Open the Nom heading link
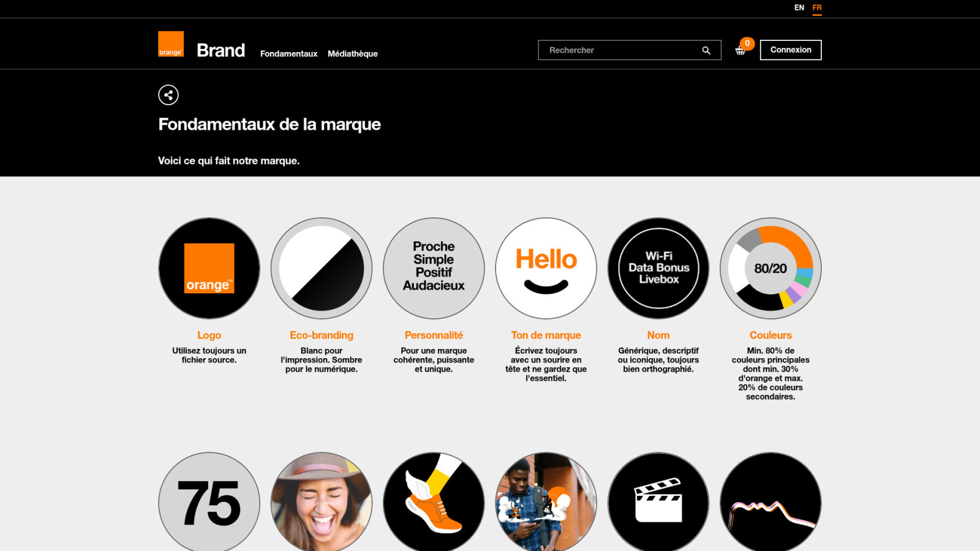The height and width of the screenshot is (551, 980). (658, 335)
